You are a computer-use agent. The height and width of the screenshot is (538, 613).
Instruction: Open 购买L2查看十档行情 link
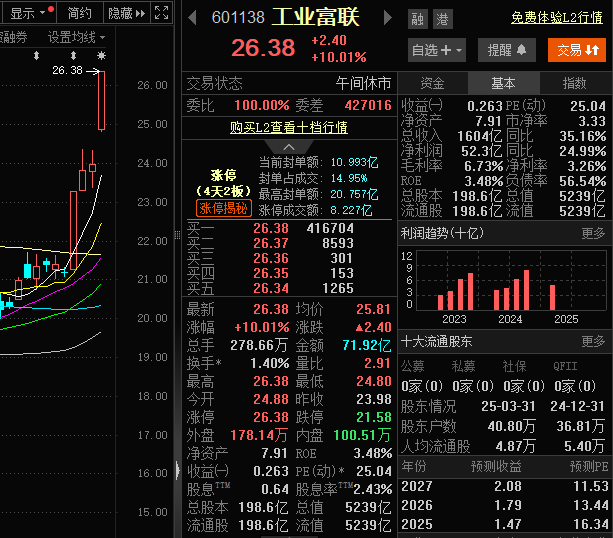(x=289, y=127)
